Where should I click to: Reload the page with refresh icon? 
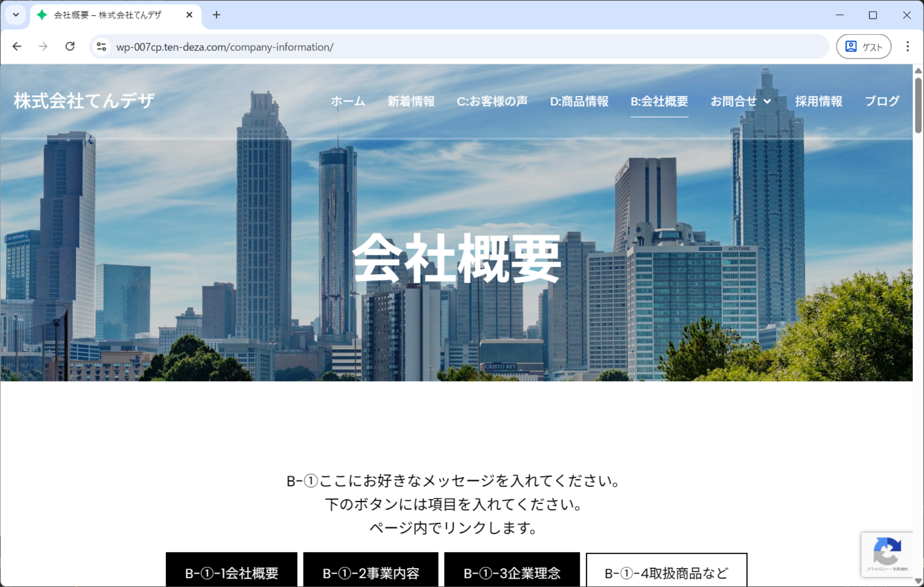[x=70, y=46]
